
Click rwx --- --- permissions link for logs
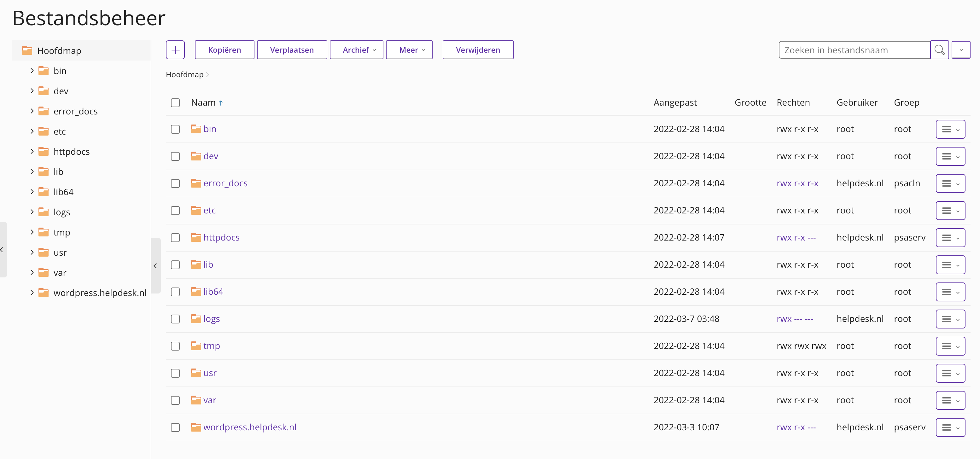click(x=795, y=319)
